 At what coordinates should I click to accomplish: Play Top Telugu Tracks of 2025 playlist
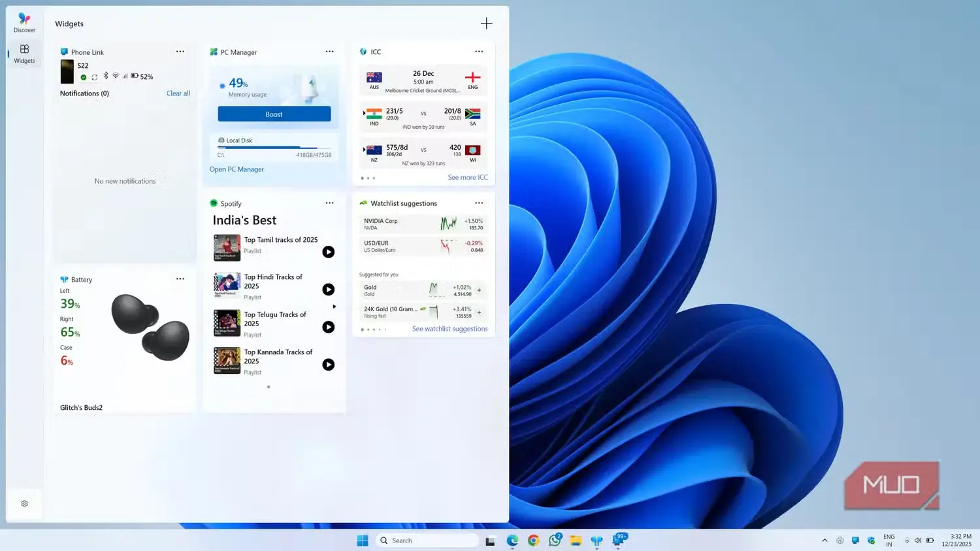[x=329, y=327]
